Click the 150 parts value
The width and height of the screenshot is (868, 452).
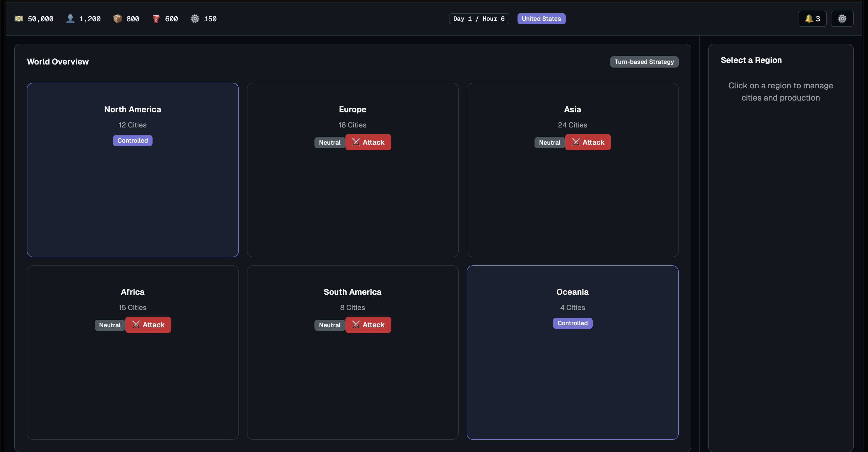pyautogui.click(x=210, y=19)
